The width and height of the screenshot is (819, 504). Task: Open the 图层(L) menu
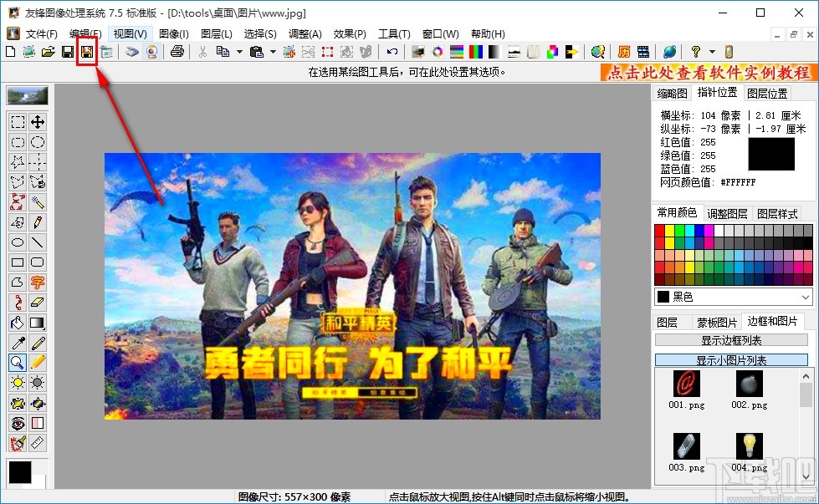tap(216, 34)
